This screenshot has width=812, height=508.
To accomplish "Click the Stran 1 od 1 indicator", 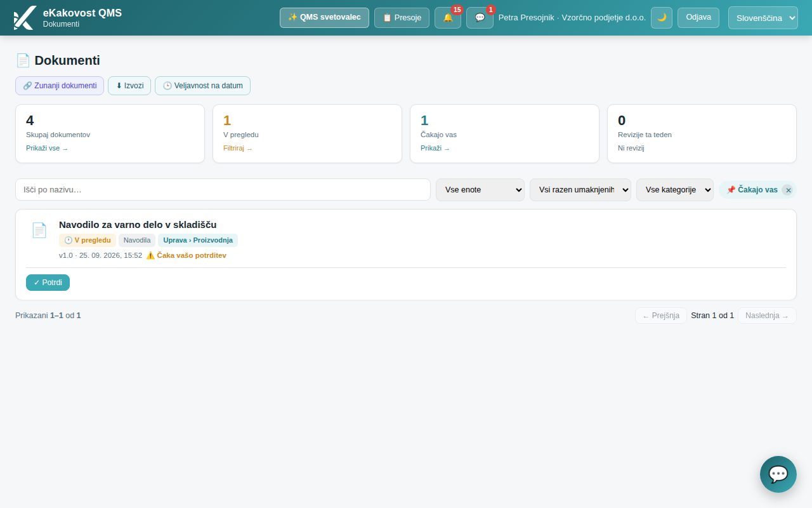I will pos(712,316).
